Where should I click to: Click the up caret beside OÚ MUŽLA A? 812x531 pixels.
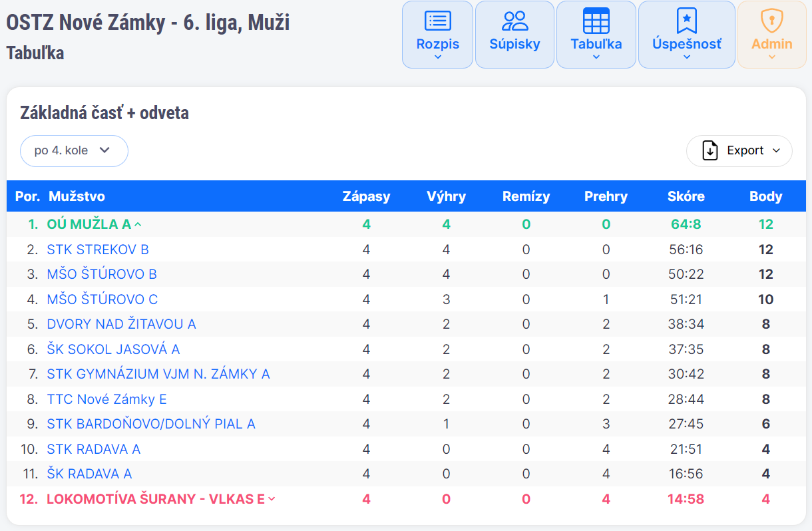[138, 225]
